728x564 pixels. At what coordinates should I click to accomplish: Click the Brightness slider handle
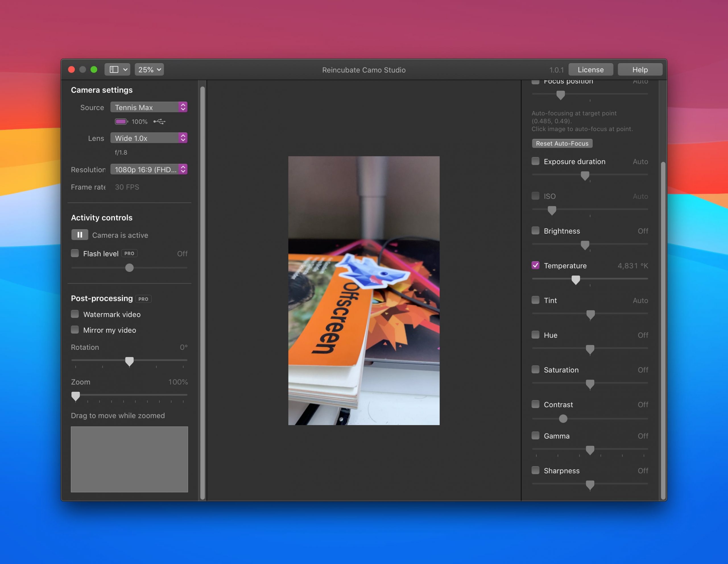click(585, 245)
